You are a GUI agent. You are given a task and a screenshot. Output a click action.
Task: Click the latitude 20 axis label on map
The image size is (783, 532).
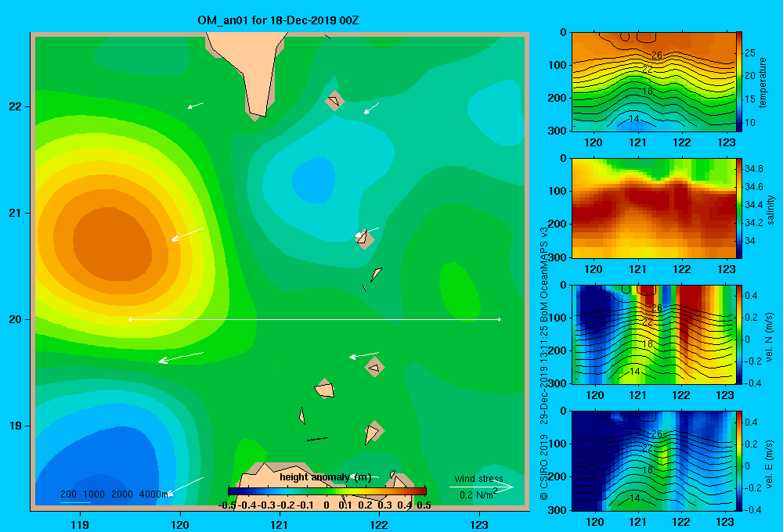(x=16, y=319)
